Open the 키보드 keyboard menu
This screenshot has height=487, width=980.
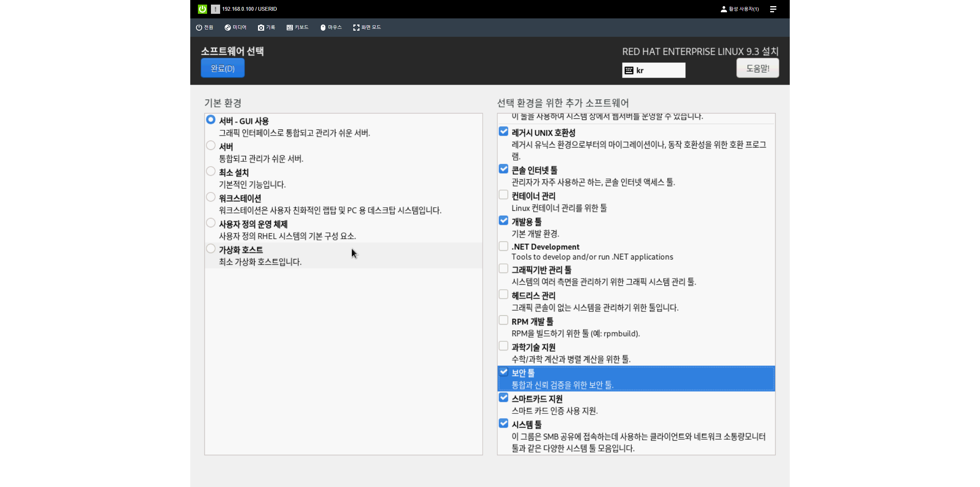(297, 27)
